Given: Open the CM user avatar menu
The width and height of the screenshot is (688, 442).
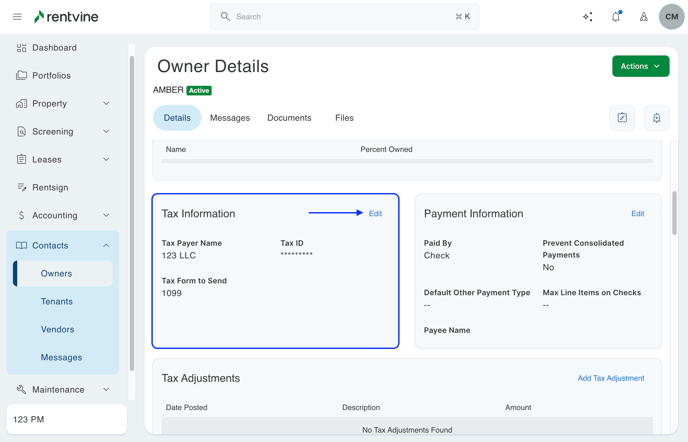Looking at the screenshot, I should point(671,17).
